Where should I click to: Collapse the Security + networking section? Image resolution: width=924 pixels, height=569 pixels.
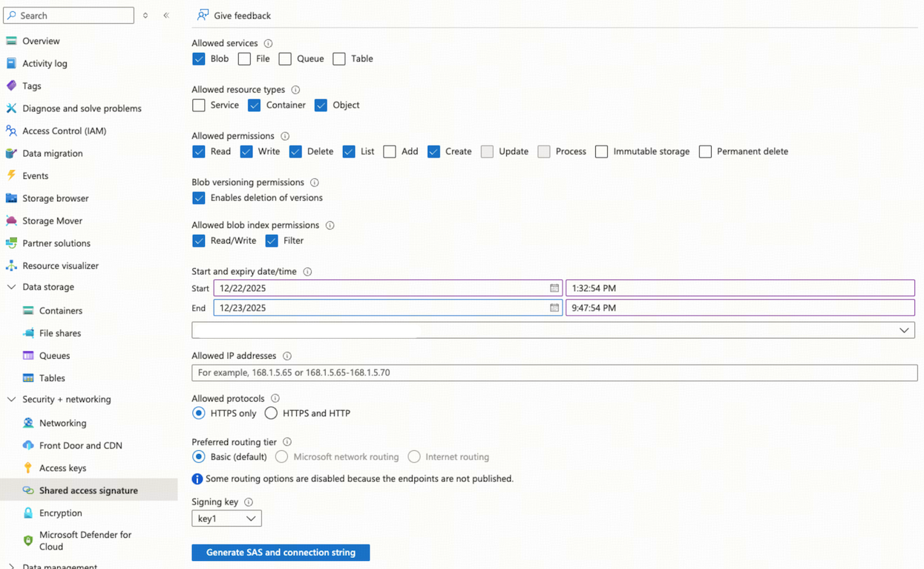click(11, 399)
